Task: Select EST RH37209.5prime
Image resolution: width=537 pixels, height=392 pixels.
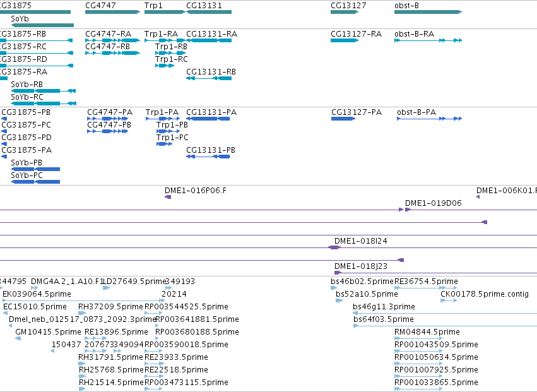Action: (x=82, y=313)
